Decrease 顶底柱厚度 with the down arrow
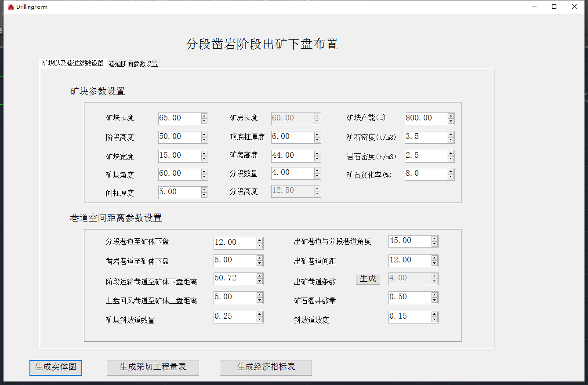The image size is (588, 385). pos(317,140)
